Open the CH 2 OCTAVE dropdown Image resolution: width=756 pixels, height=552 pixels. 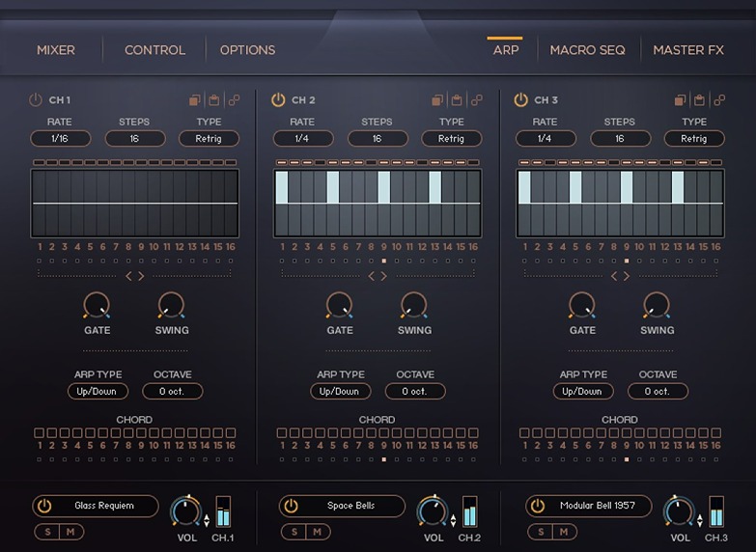pos(415,391)
